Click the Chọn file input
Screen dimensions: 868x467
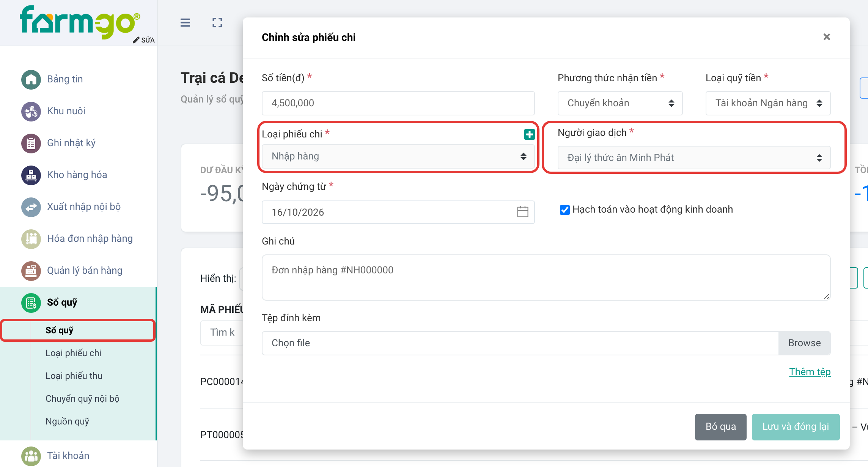pos(520,343)
